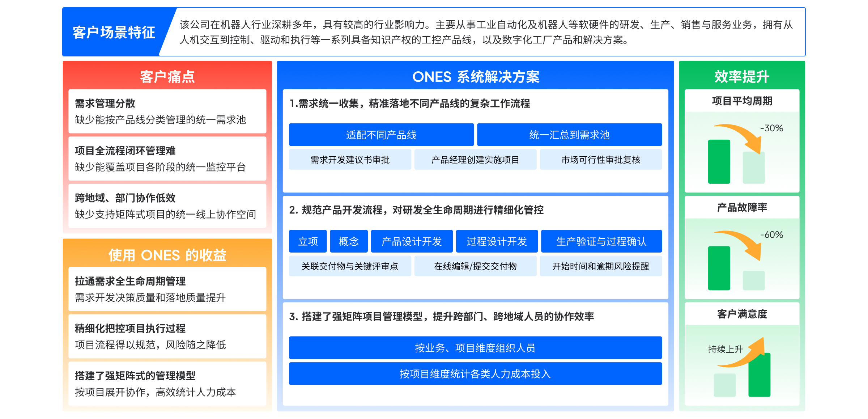Click the 客户场景特征 header label
Screen dimensions: 868x419
[114, 32]
